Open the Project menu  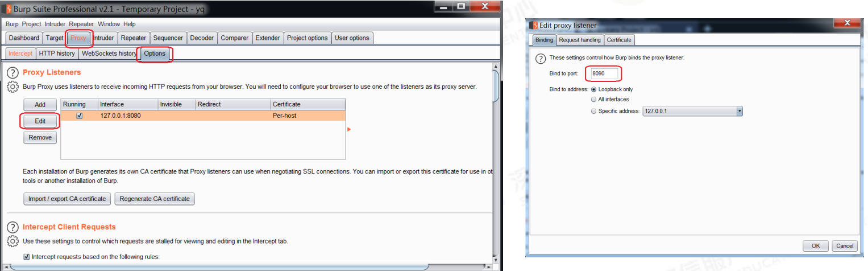pos(32,24)
